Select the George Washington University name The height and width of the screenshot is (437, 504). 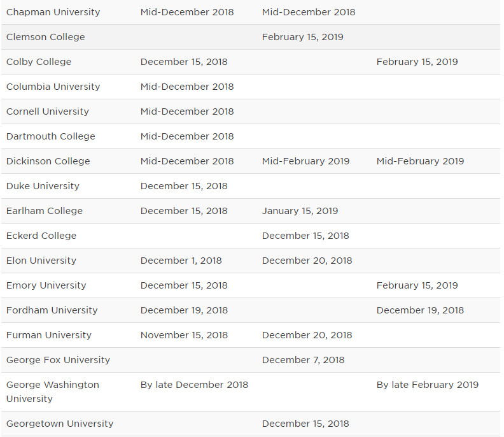coord(53,392)
